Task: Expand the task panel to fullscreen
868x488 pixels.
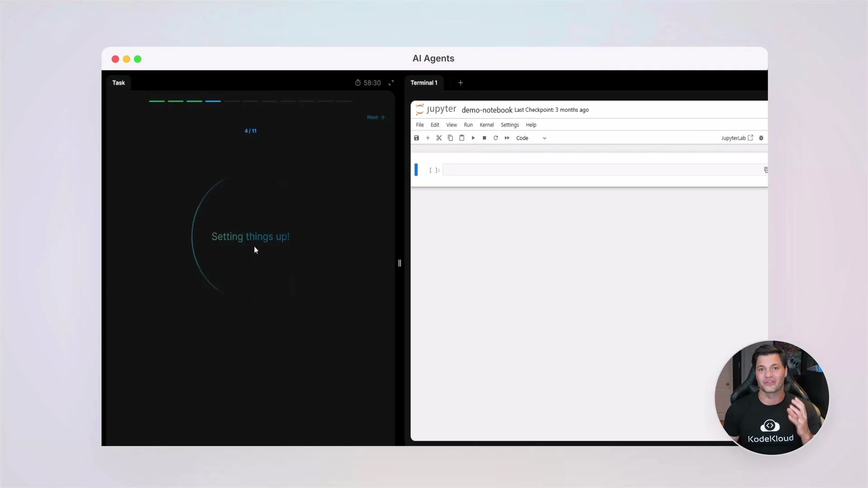Action: coord(392,83)
